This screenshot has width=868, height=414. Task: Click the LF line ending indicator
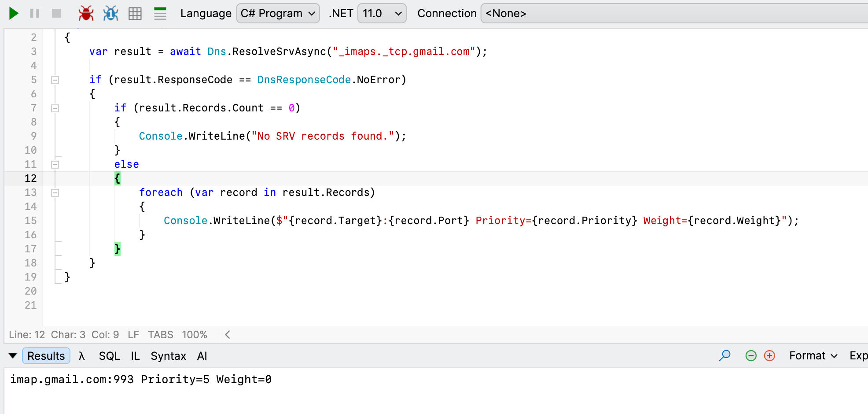[133, 335]
